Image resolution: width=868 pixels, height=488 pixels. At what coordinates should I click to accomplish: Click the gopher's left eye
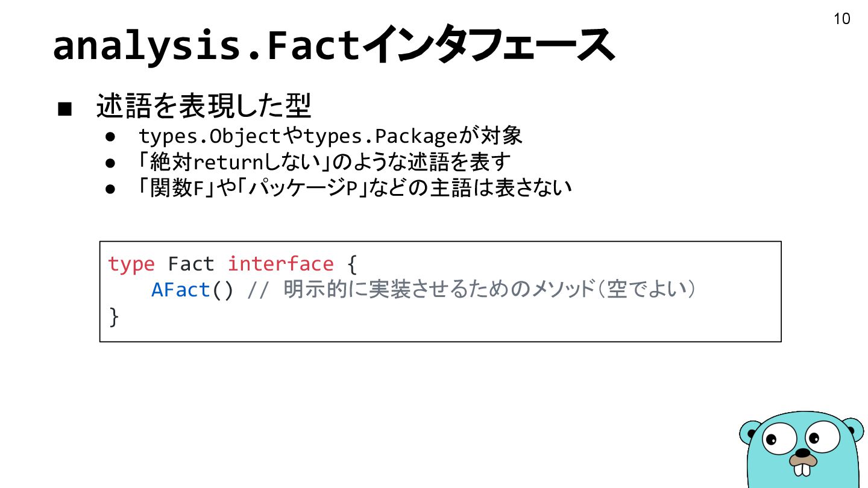(781, 438)
